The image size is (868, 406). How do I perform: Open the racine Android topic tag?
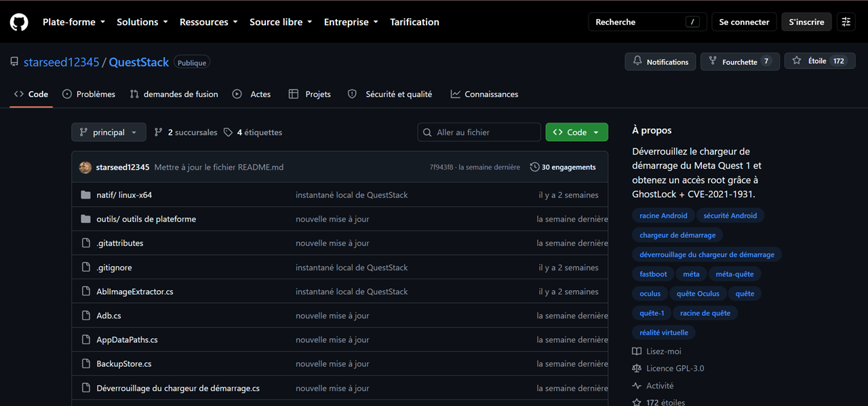663,216
